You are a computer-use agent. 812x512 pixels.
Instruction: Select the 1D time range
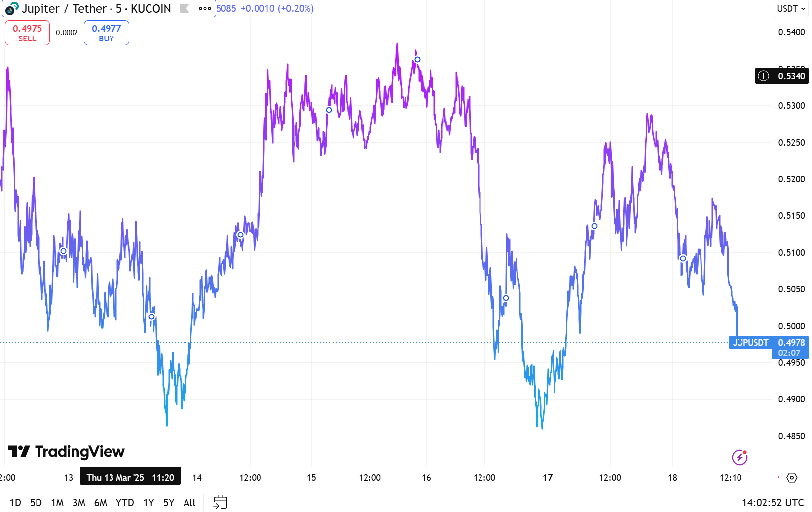point(15,502)
